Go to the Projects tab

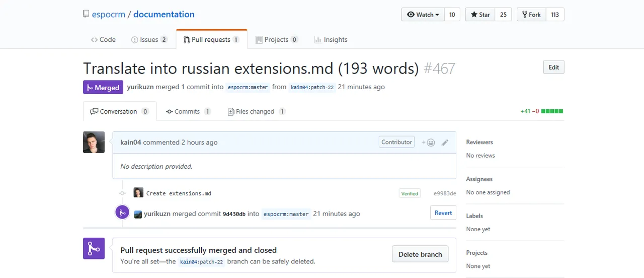[x=277, y=39]
